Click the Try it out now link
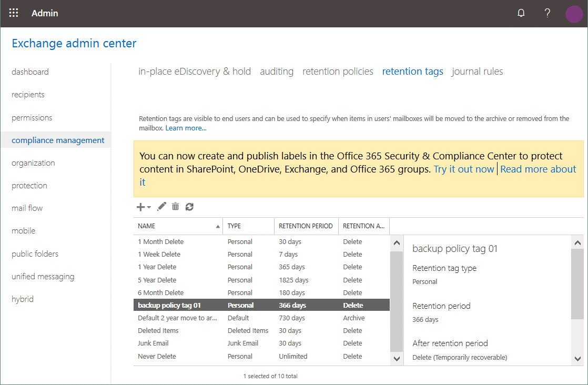 [x=463, y=169]
